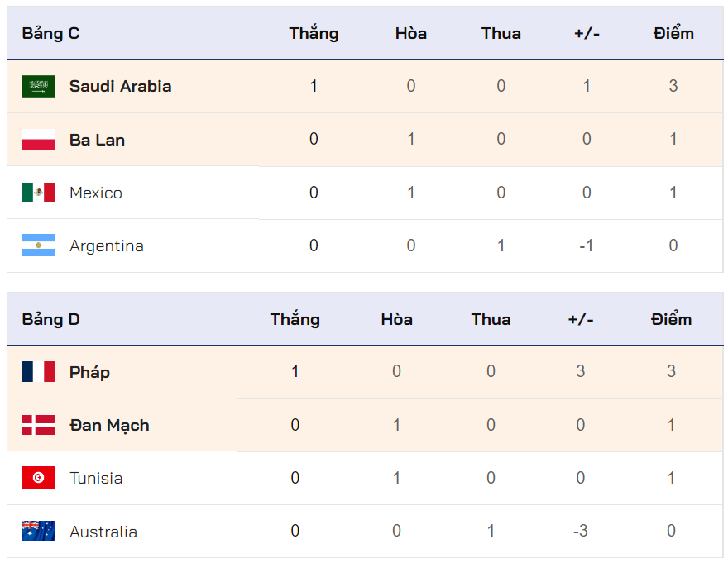Click the Denmark flag next to Đan Mạch
The width and height of the screenshot is (728, 563).
coord(38,425)
